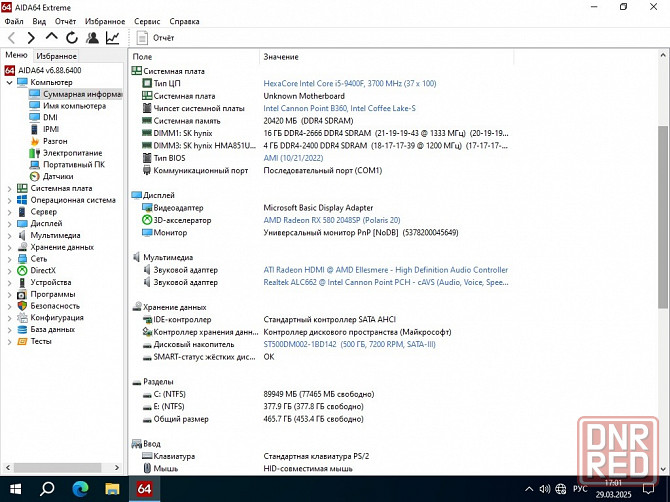The width and height of the screenshot is (670, 502).
Task: Go up one level with the up arrow
Action: (x=51, y=37)
